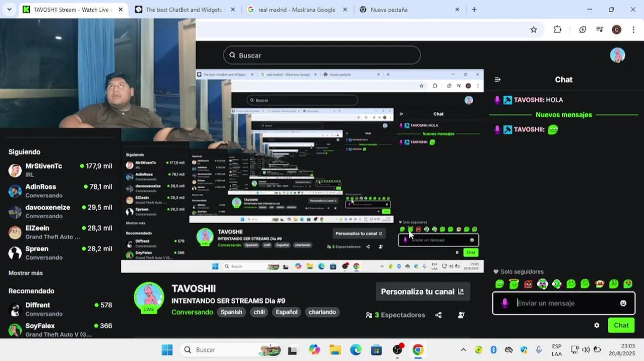Open the Conversando category link
Image resolution: width=644 pixels, height=361 pixels.
192,312
